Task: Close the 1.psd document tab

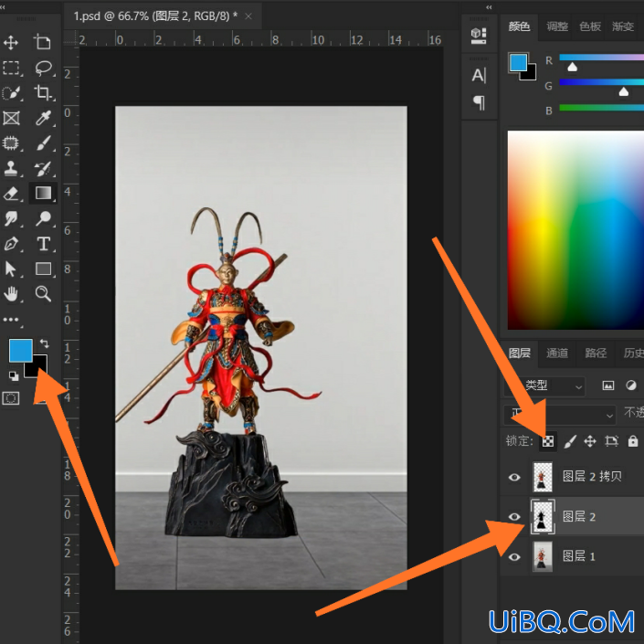Action: tap(248, 16)
